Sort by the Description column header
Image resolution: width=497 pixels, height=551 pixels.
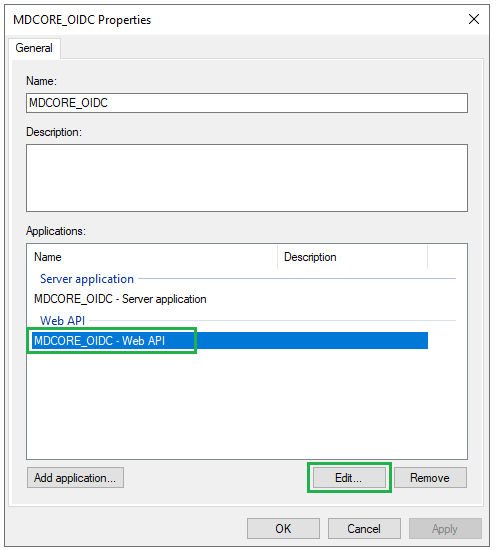[x=353, y=257]
